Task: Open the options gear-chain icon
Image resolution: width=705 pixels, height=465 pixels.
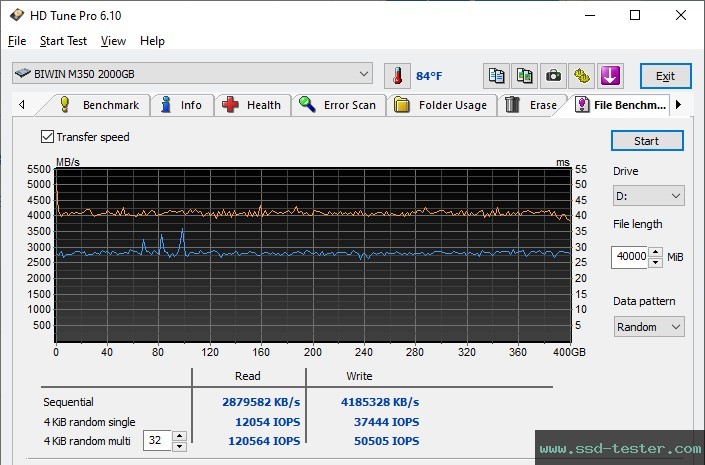Action: click(x=582, y=76)
